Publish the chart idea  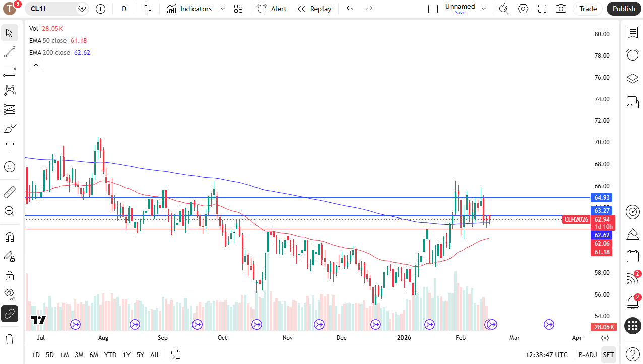[x=624, y=9]
